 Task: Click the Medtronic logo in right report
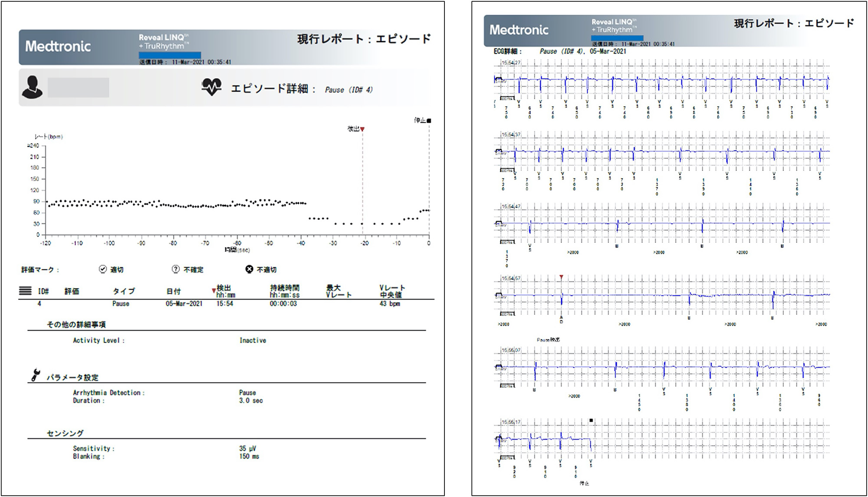point(519,30)
